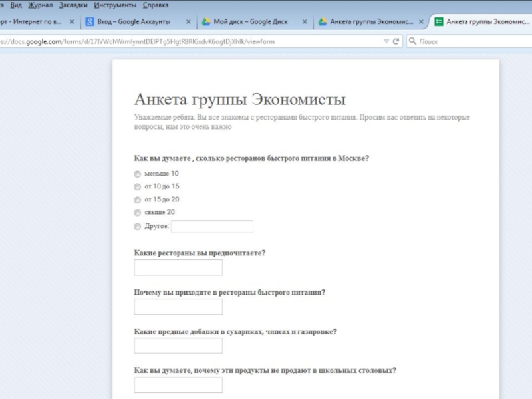Viewport: 532px width, 399px height.
Task: Click the field under 'Какие рестораны вы предпочитаете?'
Action: pos(178,267)
